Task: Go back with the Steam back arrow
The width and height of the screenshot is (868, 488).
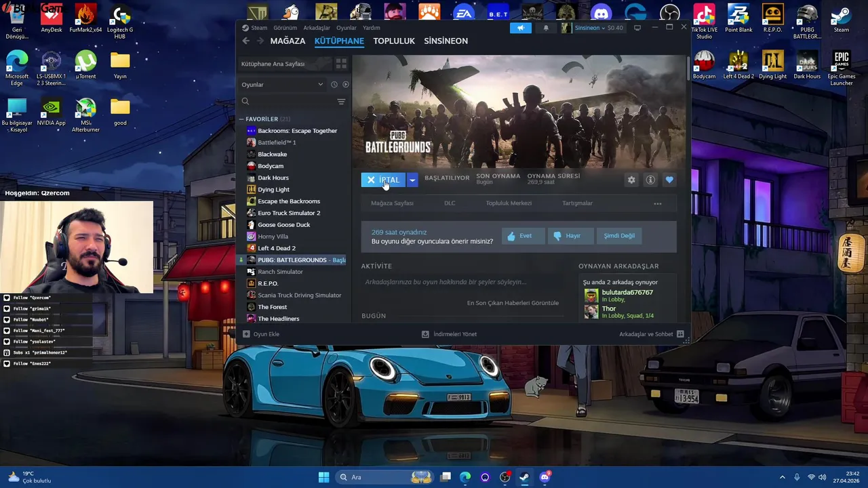Action: pyautogui.click(x=245, y=41)
